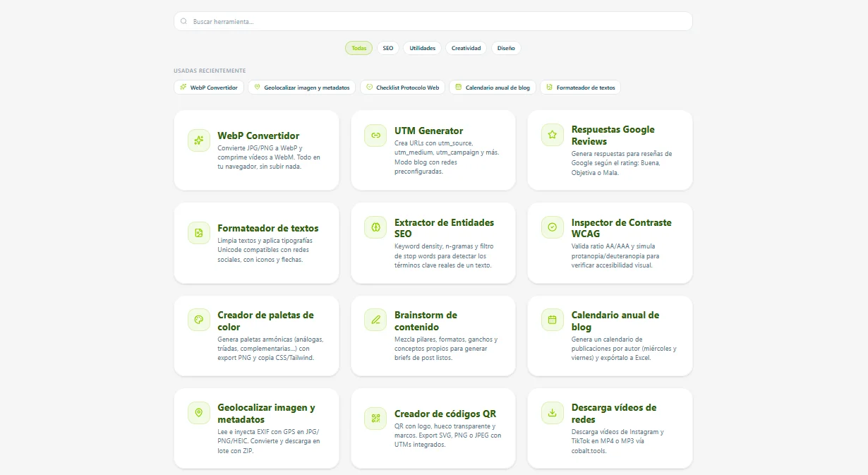
Task: Open the Inspector de Contraste WCAG title
Action: pos(622,227)
